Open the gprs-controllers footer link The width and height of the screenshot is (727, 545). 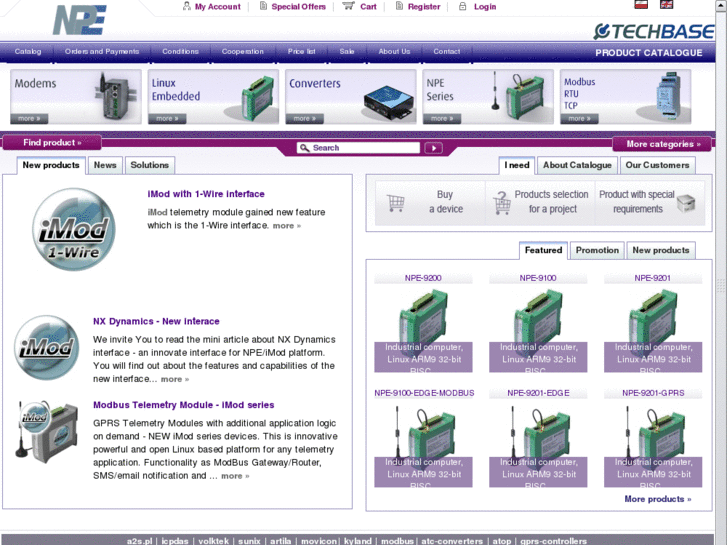tap(554, 541)
